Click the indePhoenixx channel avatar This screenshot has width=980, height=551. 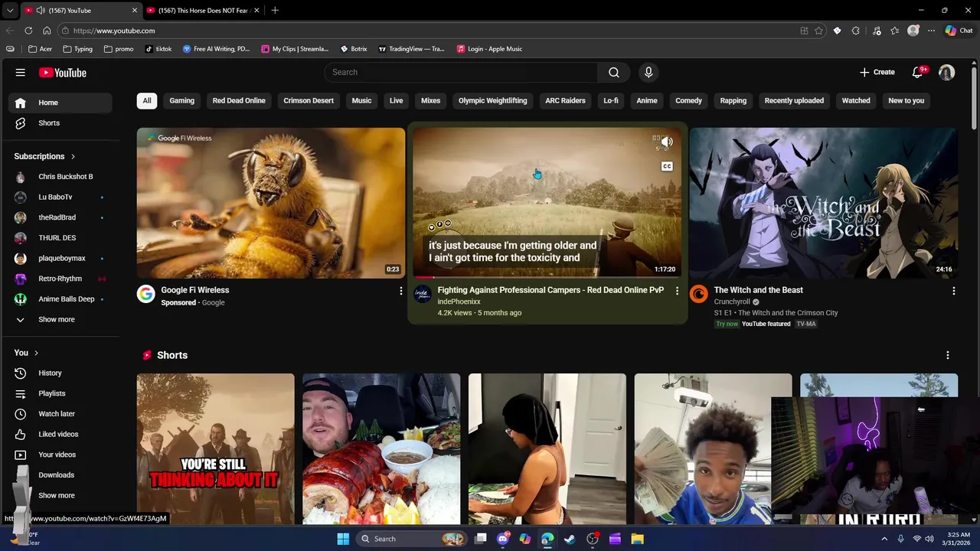click(423, 294)
